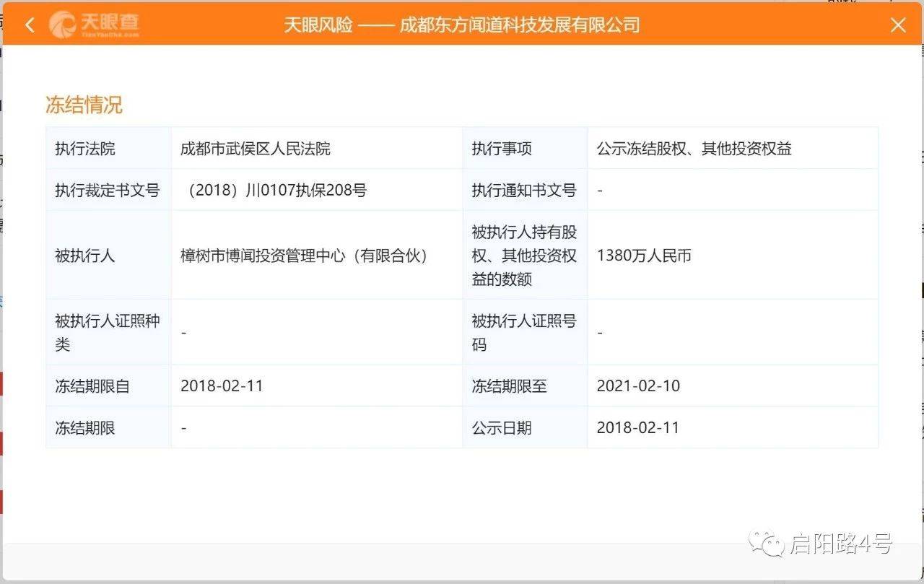Select the 执行法院 label cell

pos(108,149)
